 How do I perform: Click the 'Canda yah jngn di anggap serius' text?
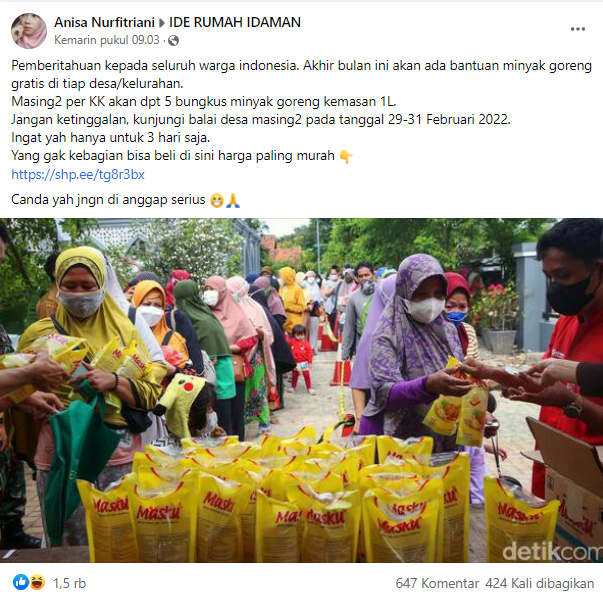[x=108, y=200]
